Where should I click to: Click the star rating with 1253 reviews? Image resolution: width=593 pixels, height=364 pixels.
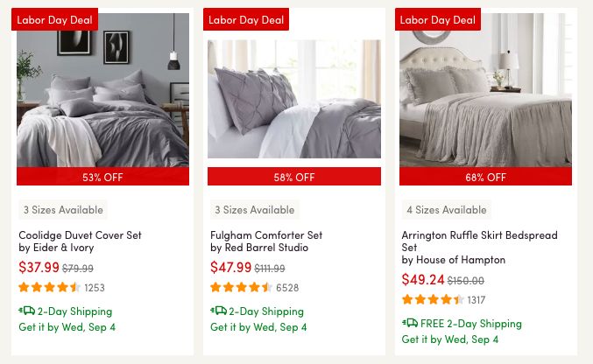point(50,287)
